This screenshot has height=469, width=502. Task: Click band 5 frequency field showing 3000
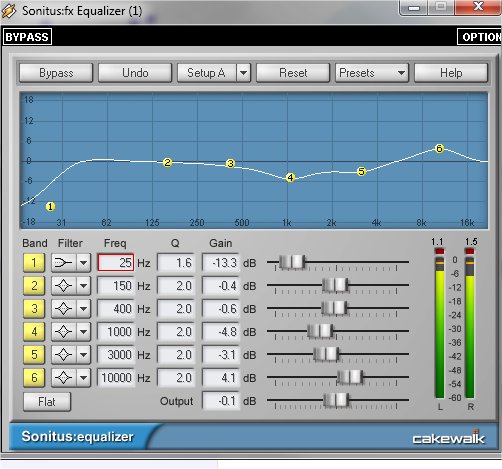coord(116,355)
